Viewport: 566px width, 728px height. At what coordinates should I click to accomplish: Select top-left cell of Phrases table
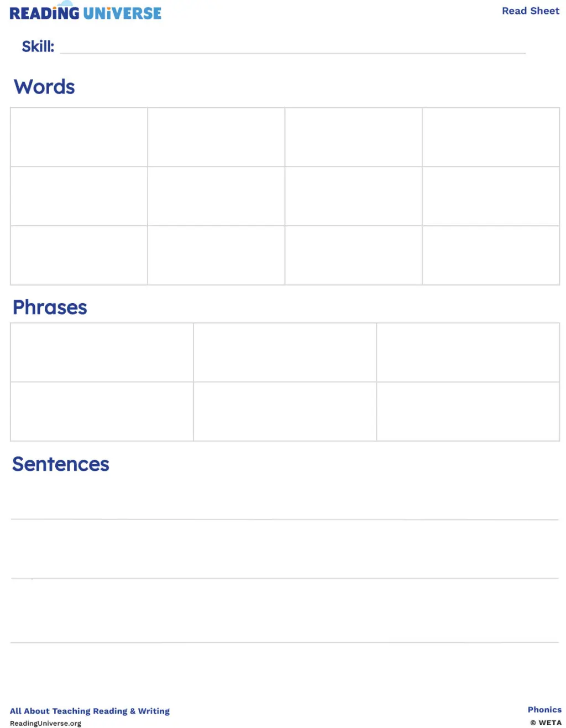point(102,352)
